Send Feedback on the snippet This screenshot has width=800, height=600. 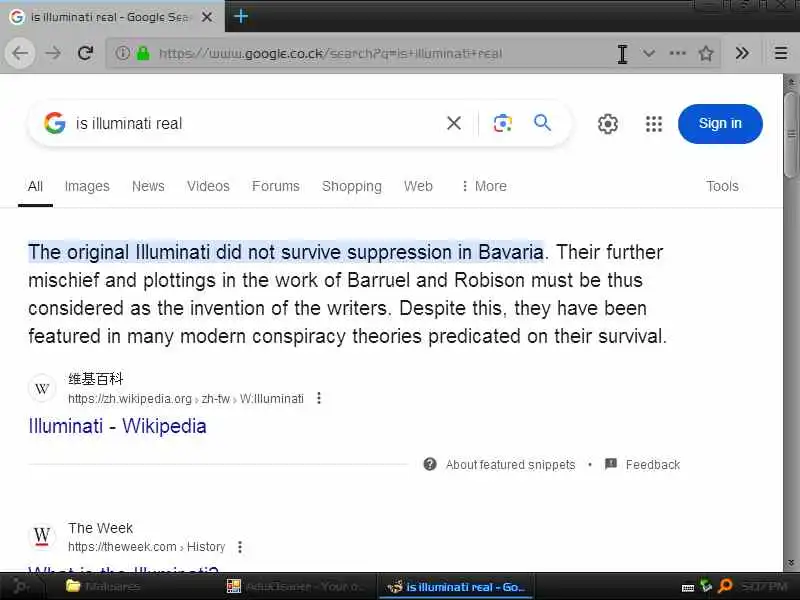click(642, 464)
